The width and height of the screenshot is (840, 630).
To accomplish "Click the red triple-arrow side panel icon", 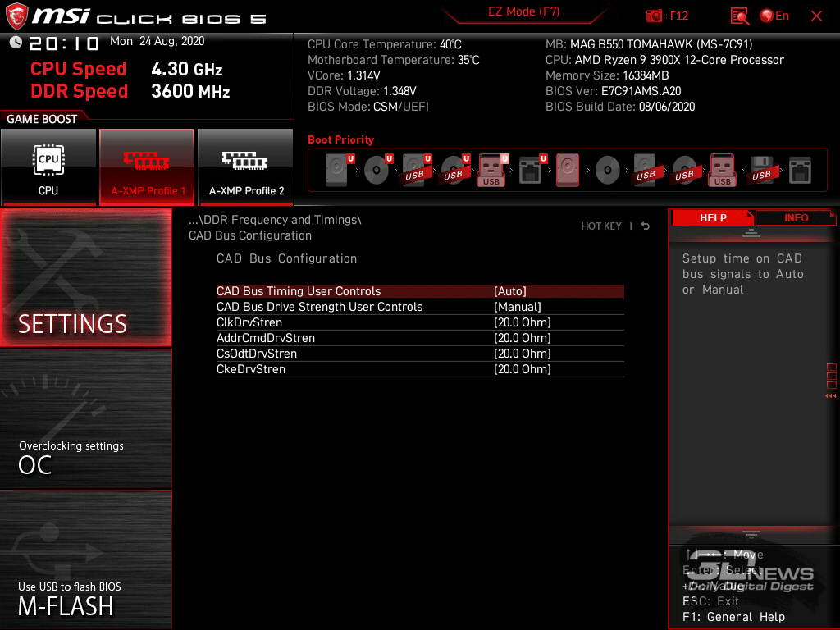I will 830,396.
